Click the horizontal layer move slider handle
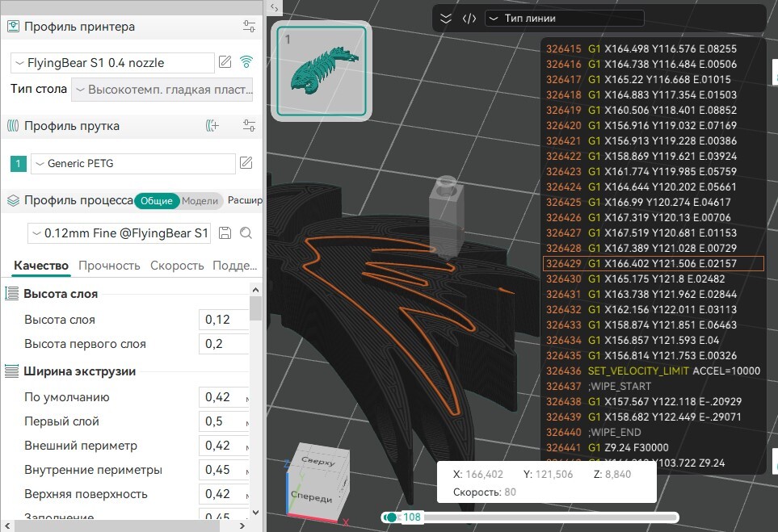The width and height of the screenshot is (778, 532). point(392,517)
